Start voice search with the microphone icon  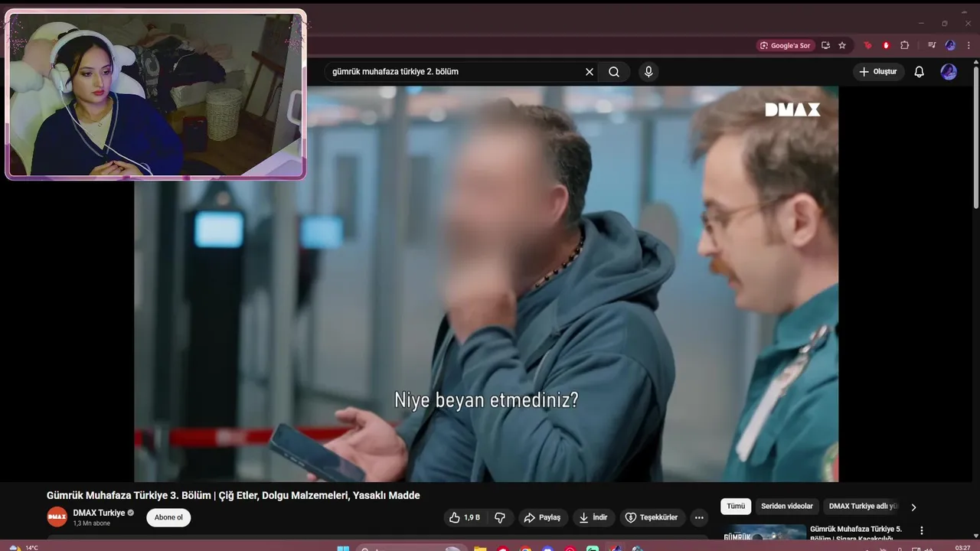tap(648, 72)
